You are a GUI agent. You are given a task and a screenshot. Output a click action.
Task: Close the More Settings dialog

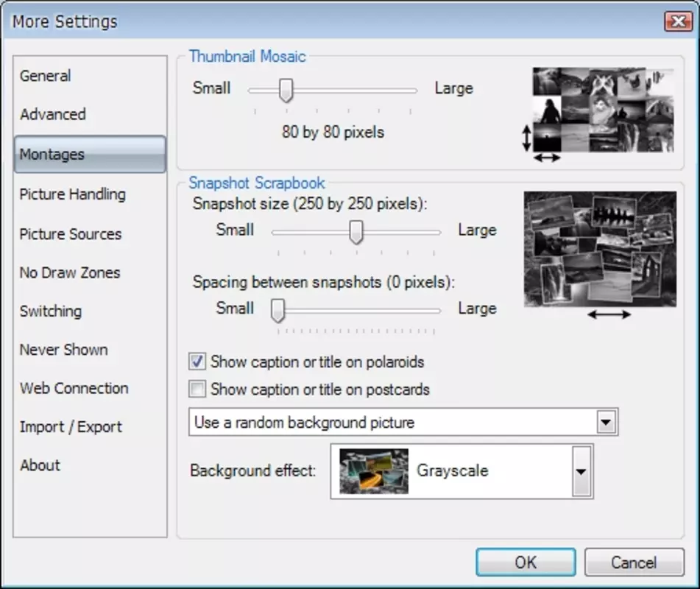(678, 21)
